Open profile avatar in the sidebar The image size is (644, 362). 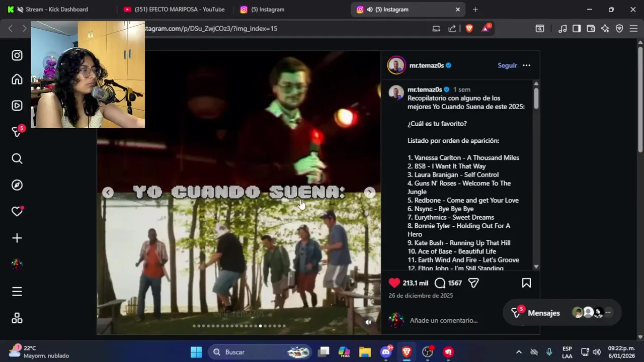17,264
